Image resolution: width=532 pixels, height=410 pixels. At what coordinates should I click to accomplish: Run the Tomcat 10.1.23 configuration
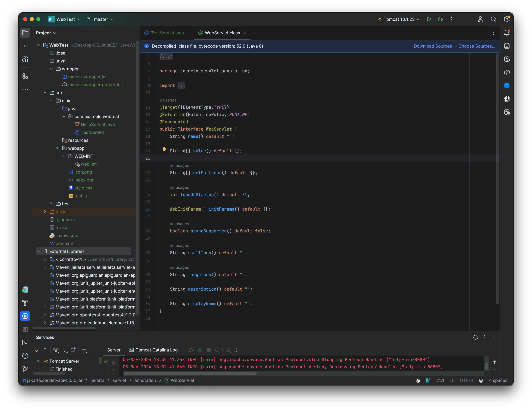[429, 19]
